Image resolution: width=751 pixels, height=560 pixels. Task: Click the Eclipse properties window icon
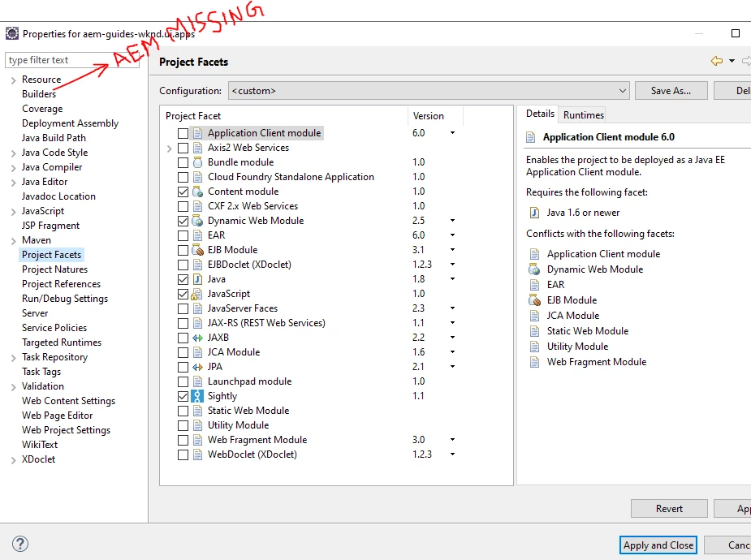coord(12,33)
